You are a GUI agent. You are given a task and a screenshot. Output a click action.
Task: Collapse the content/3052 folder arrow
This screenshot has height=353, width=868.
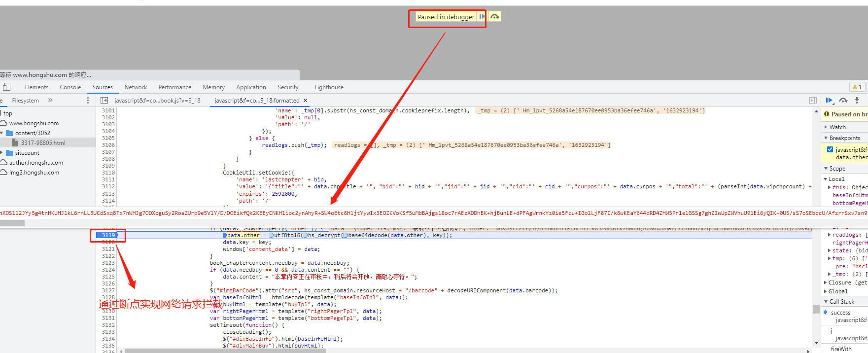pyautogui.click(x=2, y=133)
